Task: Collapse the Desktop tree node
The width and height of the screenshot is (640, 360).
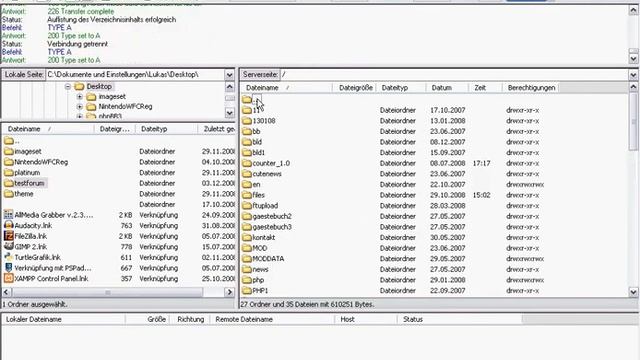Action: (x=68, y=87)
